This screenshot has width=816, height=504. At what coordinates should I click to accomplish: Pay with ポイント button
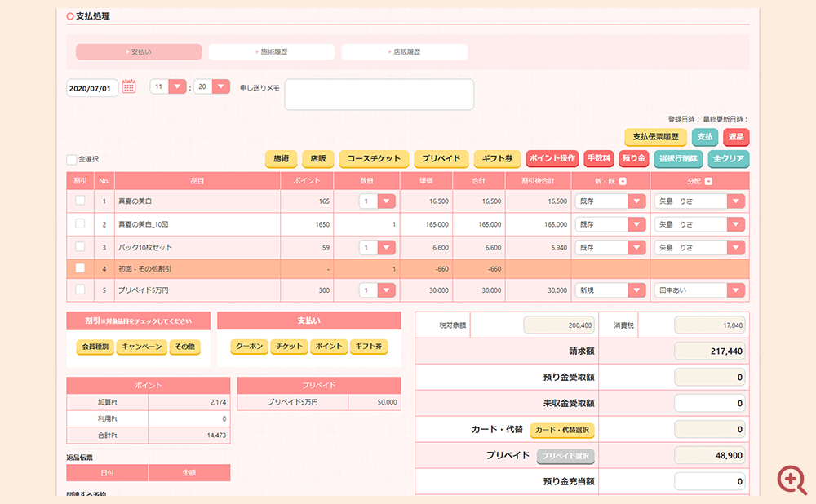[x=328, y=346]
